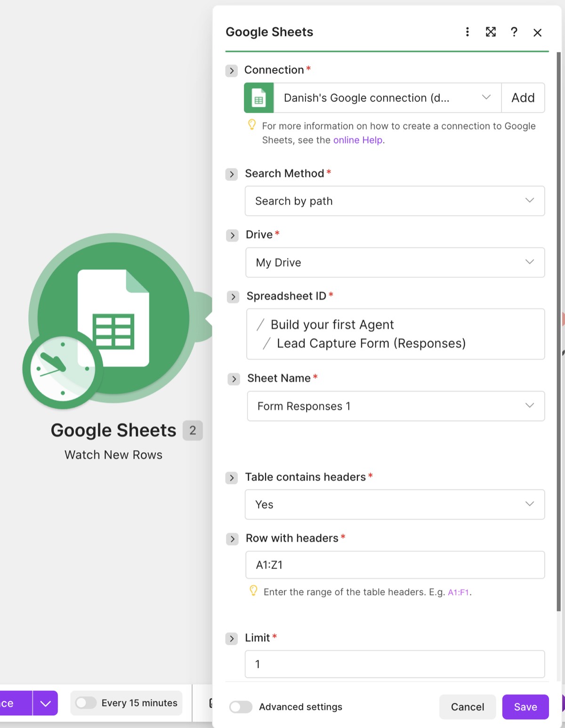Click Build your first Agent path
Viewport: 565px width, 728px height.
[x=332, y=325]
